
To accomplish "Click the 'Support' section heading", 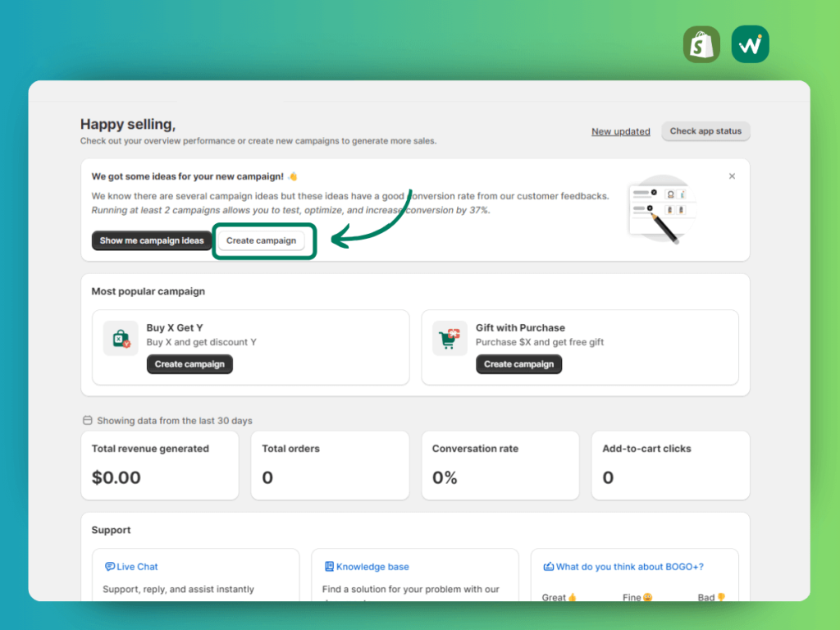I will (111, 530).
